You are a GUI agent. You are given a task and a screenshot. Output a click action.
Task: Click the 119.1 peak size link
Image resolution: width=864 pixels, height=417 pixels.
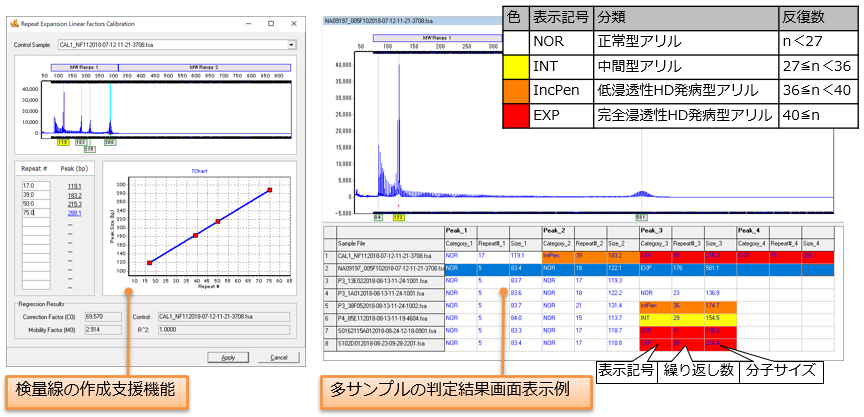tap(74, 185)
